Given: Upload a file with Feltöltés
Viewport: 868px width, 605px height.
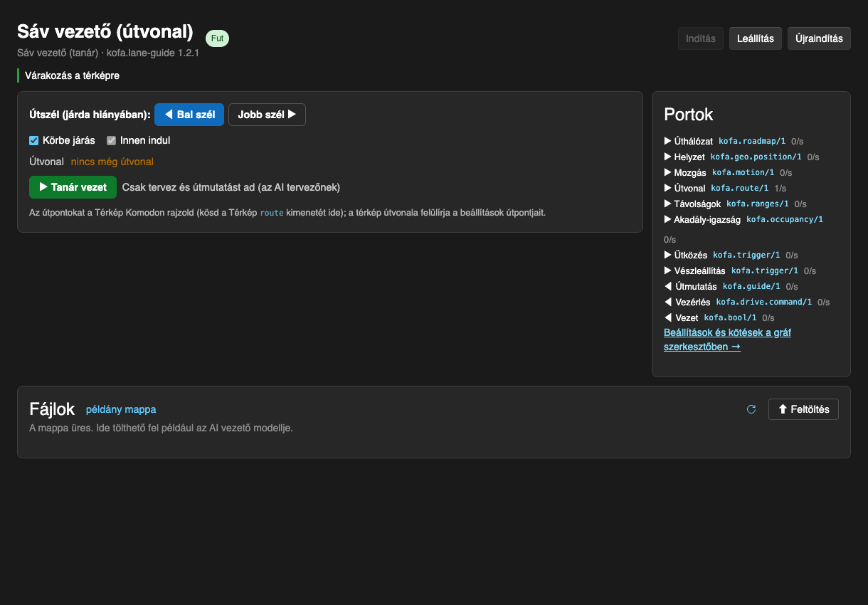Looking at the screenshot, I should pos(803,409).
